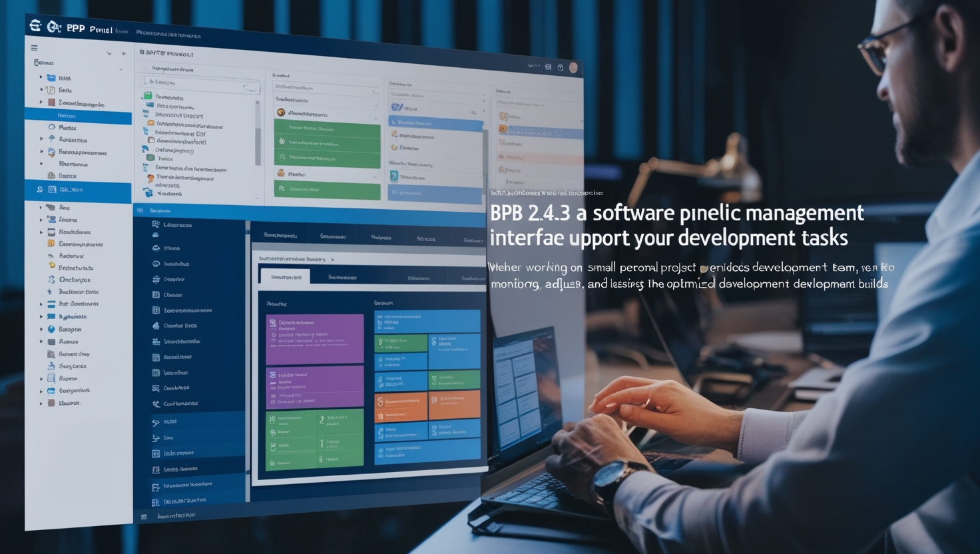This screenshot has height=554, width=980.
Task: Open the user avatar in the app header
Action: point(573,68)
